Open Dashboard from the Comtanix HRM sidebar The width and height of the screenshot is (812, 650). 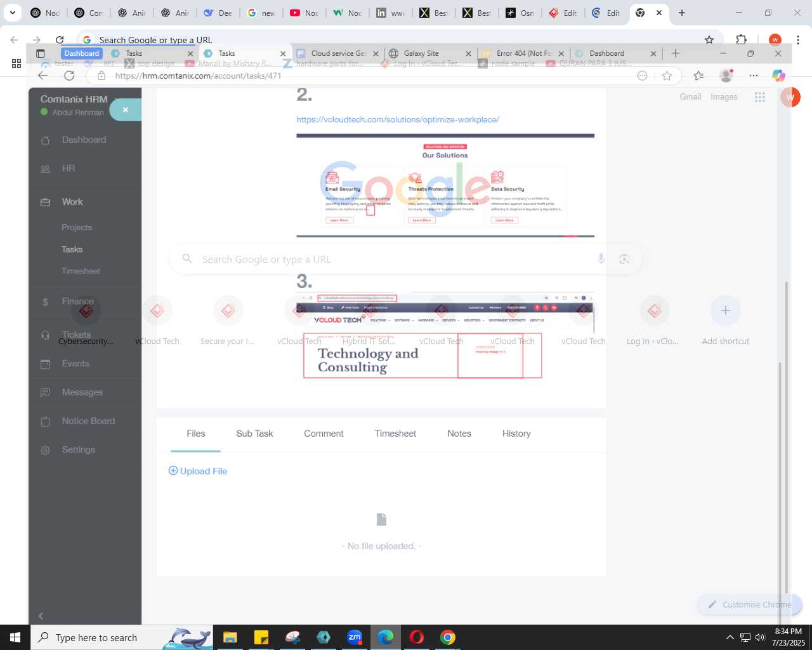[84, 140]
